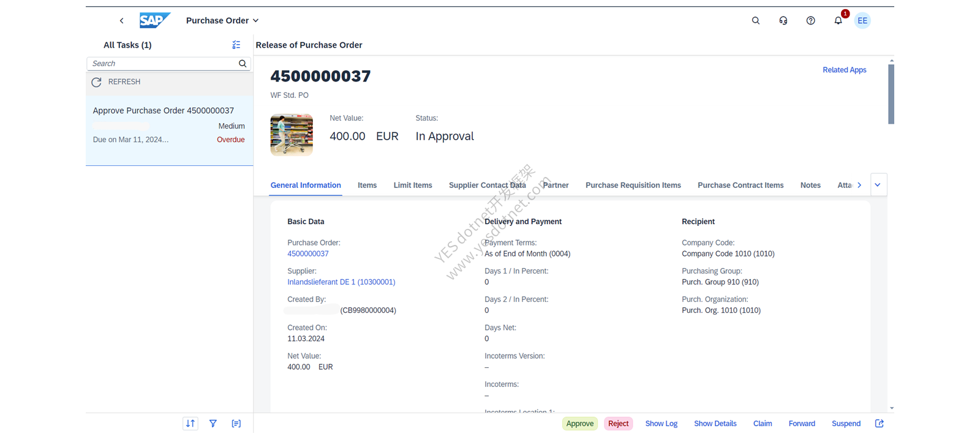Open Related Apps link

844,70
